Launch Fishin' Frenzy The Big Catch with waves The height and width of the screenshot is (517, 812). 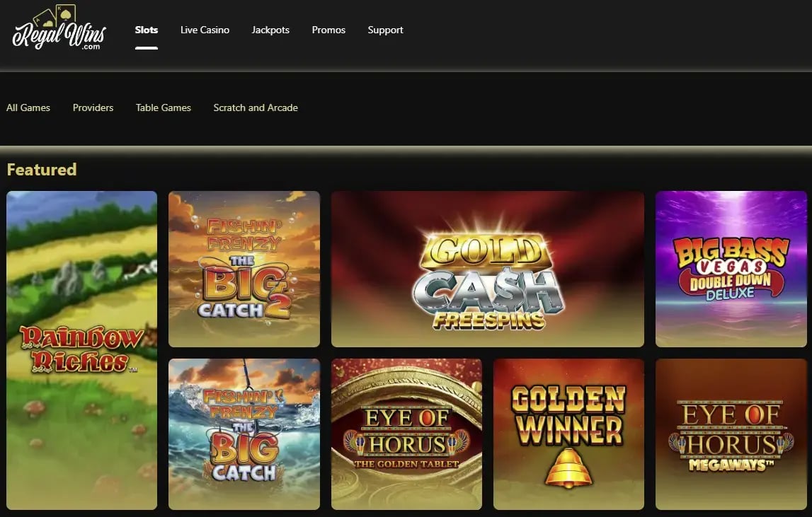coord(244,434)
